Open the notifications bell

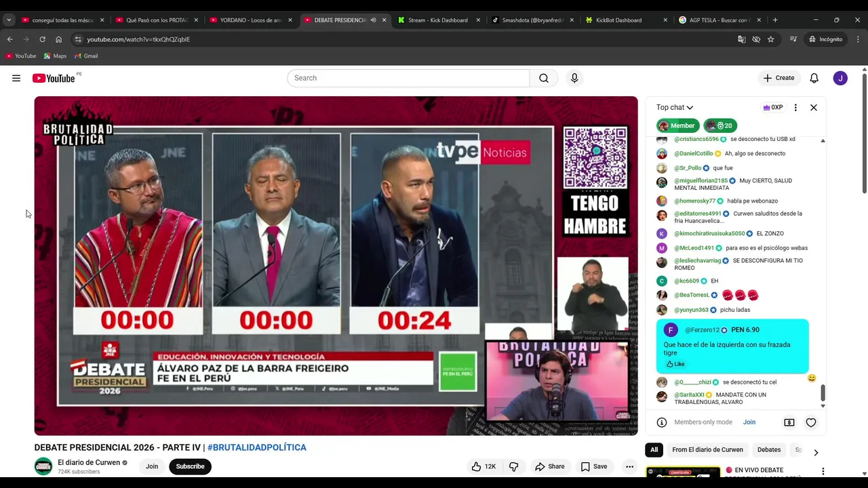(x=814, y=78)
